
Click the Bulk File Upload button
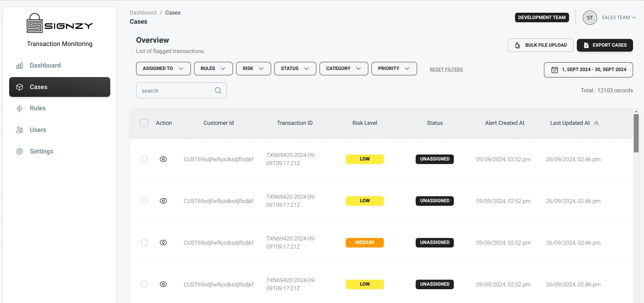coord(540,45)
